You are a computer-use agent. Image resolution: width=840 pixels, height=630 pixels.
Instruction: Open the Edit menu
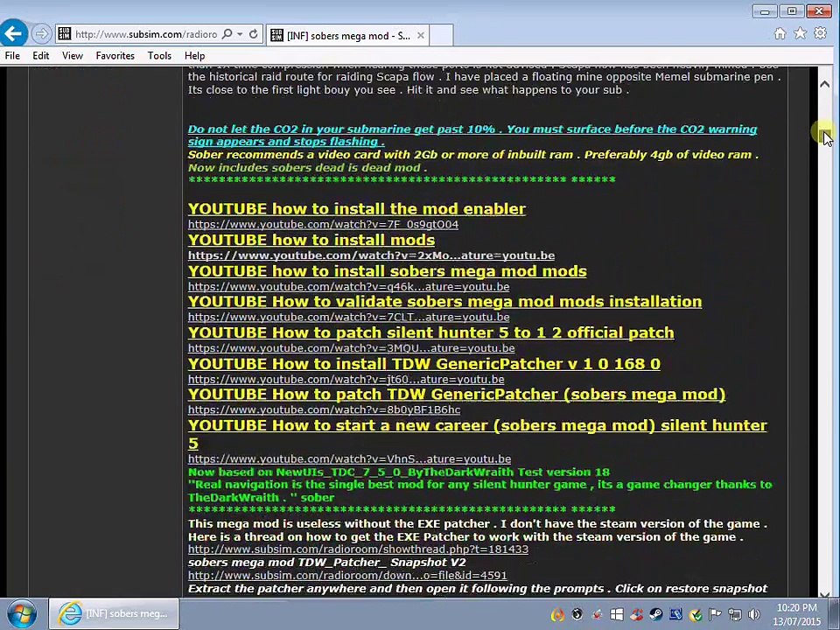41,56
